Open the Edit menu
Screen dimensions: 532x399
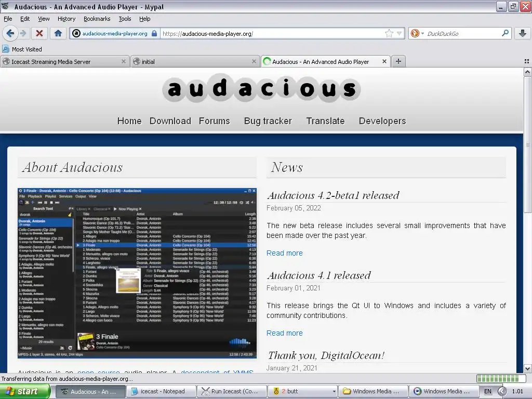click(x=25, y=19)
